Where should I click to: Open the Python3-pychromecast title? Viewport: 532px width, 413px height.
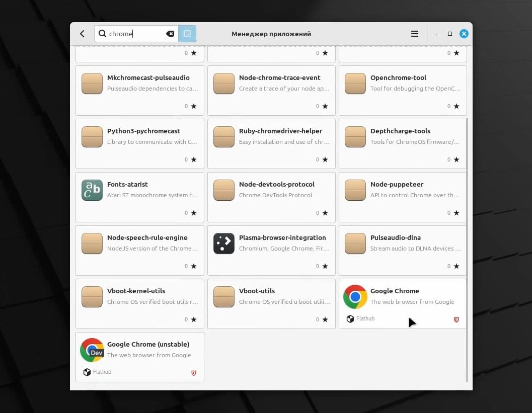tap(143, 131)
